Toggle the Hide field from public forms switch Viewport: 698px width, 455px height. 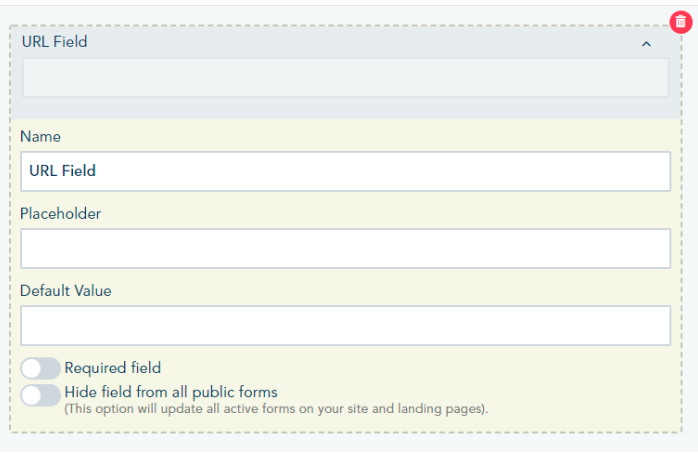40,395
